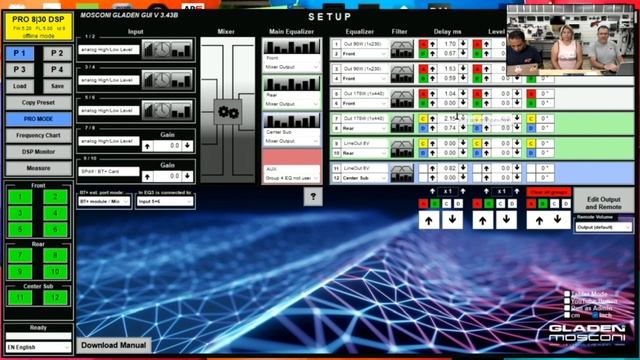Decrease input 9/10 gain with down arrow
Screen dimensions: 640x360
(187, 176)
